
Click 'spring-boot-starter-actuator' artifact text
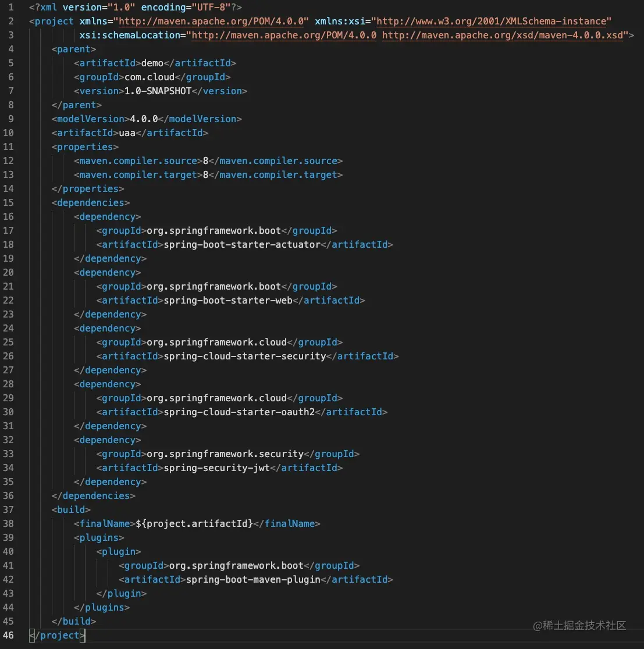point(242,245)
